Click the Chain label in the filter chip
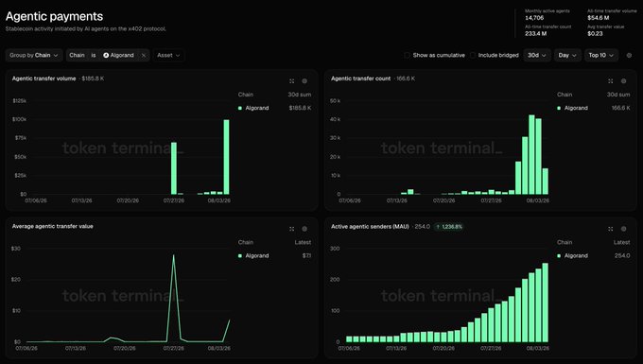The image size is (643, 364). pos(77,56)
